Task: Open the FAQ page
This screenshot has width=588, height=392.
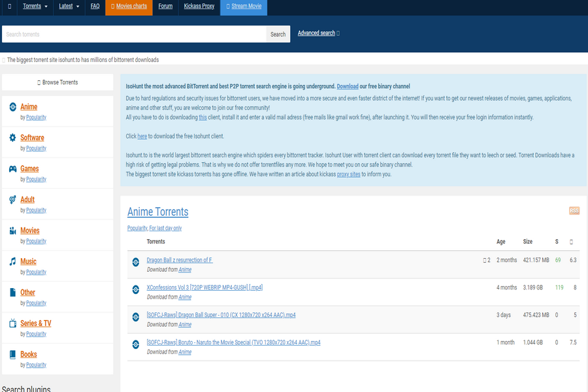Action: pyautogui.click(x=95, y=6)
